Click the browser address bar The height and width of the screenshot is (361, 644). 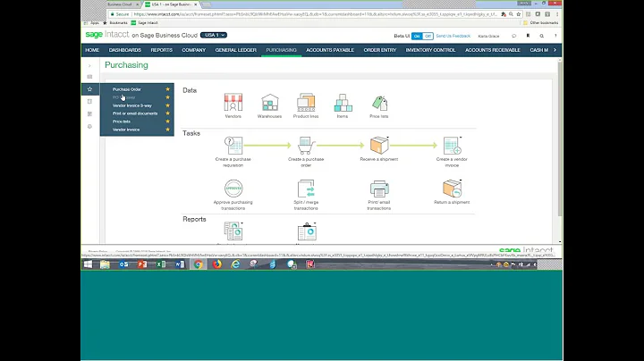pos(314,14)
